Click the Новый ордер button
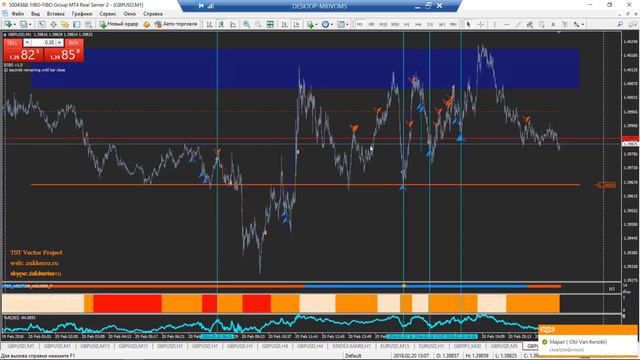The height and width of the screenshot is (360, 640). pos(119,24)
